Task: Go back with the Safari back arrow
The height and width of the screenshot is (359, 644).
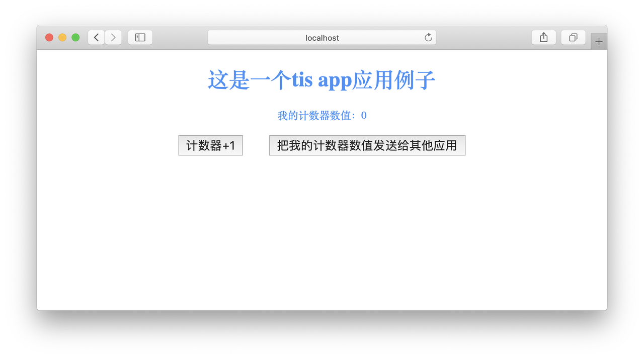Action: click(96, 38)
